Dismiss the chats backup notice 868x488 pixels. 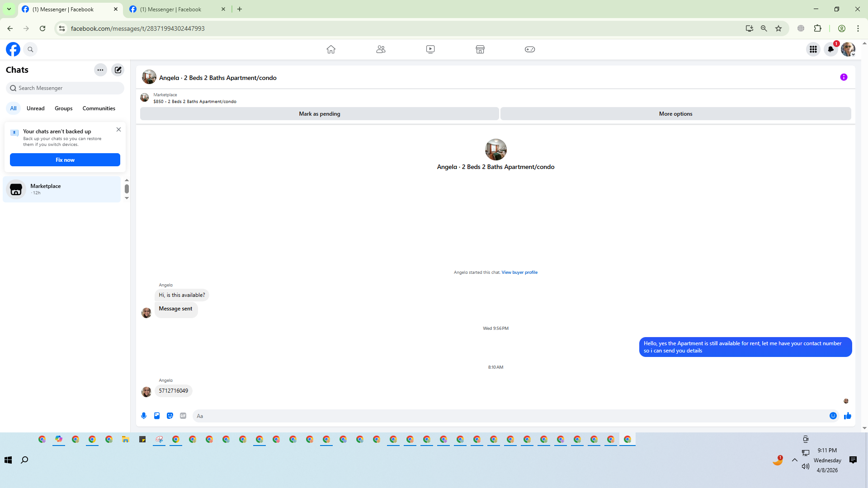point(118,130)
